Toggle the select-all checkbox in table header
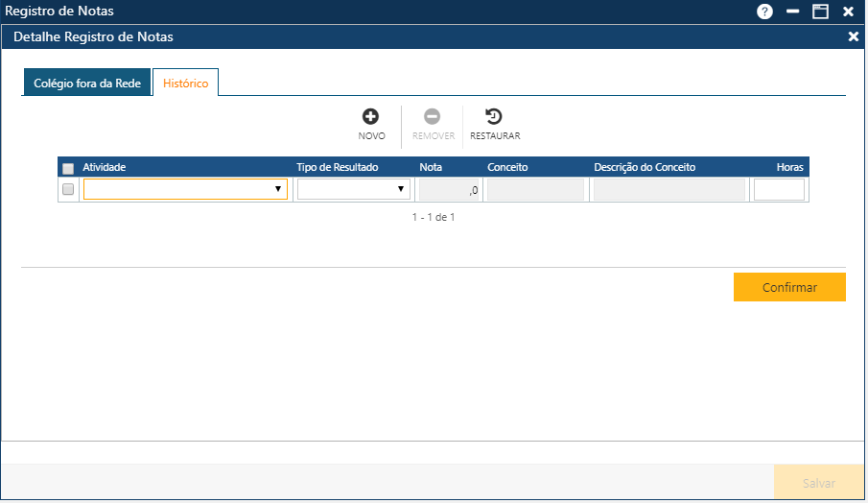The width and height of the screenshot is (868, 503). pyautogui.click(x=68, y=168)
